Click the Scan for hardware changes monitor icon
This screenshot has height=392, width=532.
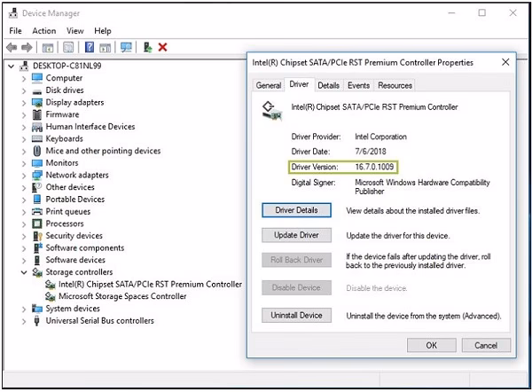[x=126, y=47]
